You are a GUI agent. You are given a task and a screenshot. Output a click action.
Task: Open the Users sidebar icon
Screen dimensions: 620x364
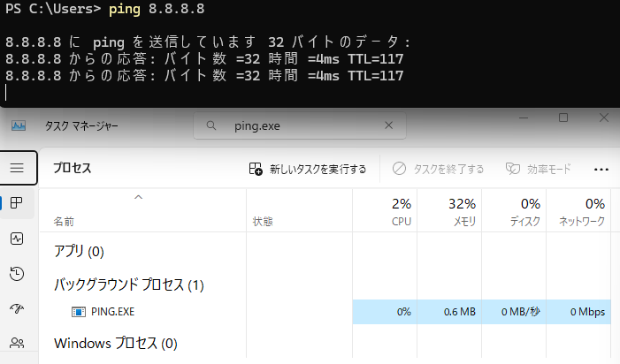(x=17, y=343)
